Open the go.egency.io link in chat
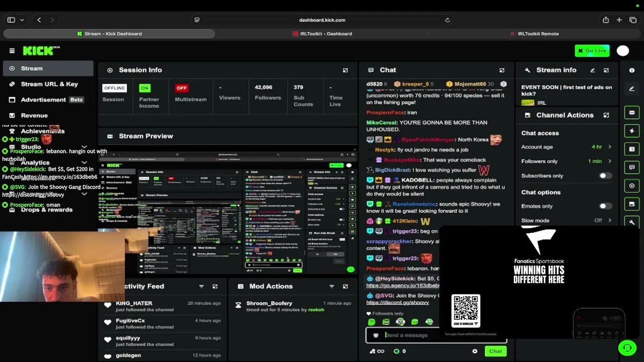Image resolution: width=644 pixels, height=362 pixels. (x=403, y=286)
